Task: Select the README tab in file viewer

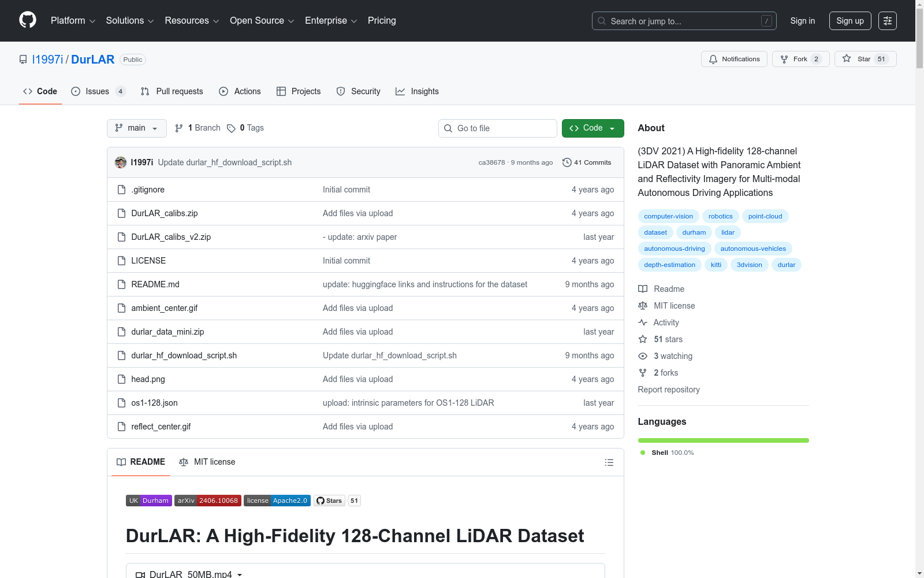Action: pyautogui.click(x=141, y=462)
